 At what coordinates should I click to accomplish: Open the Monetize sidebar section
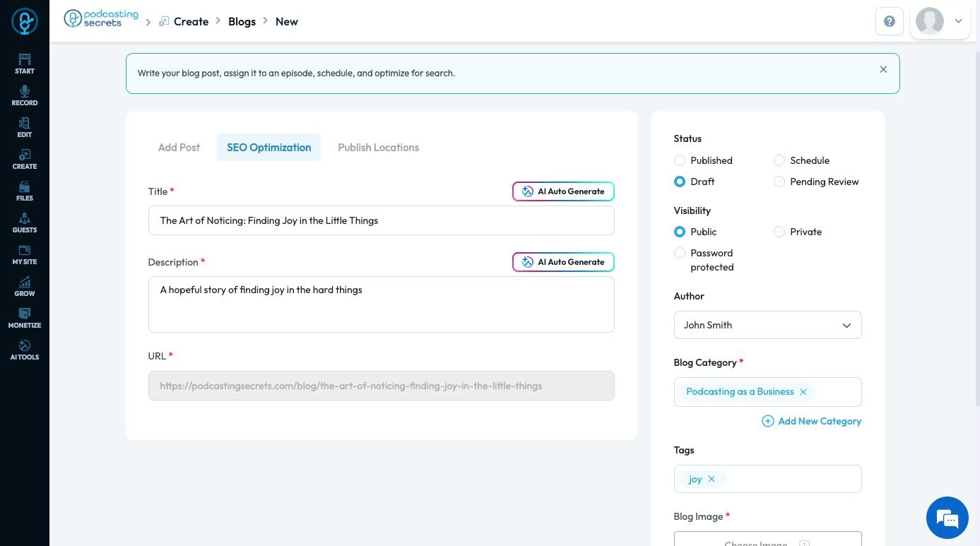tap(24, 318)
